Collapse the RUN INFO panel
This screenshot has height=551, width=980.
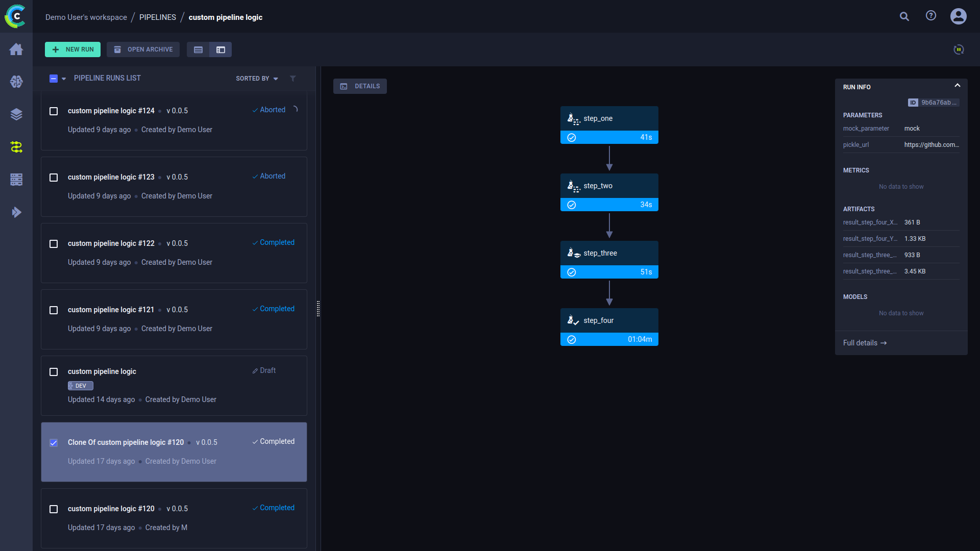coord(957,86)
